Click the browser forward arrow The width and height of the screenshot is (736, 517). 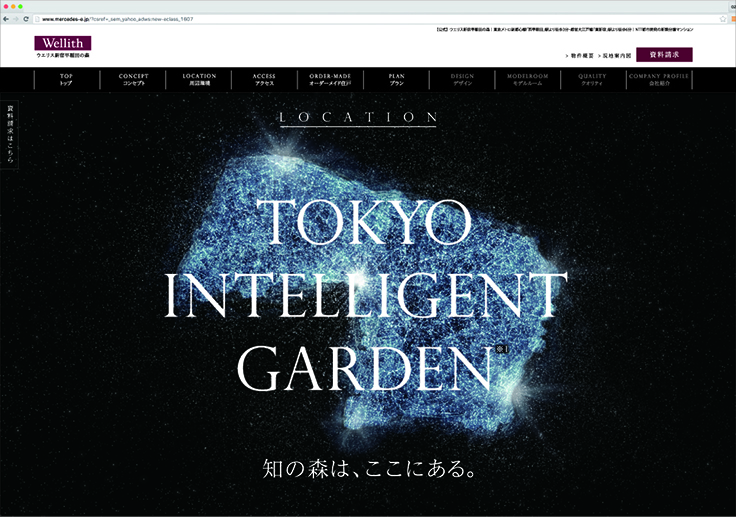click(x=16, y=19)
